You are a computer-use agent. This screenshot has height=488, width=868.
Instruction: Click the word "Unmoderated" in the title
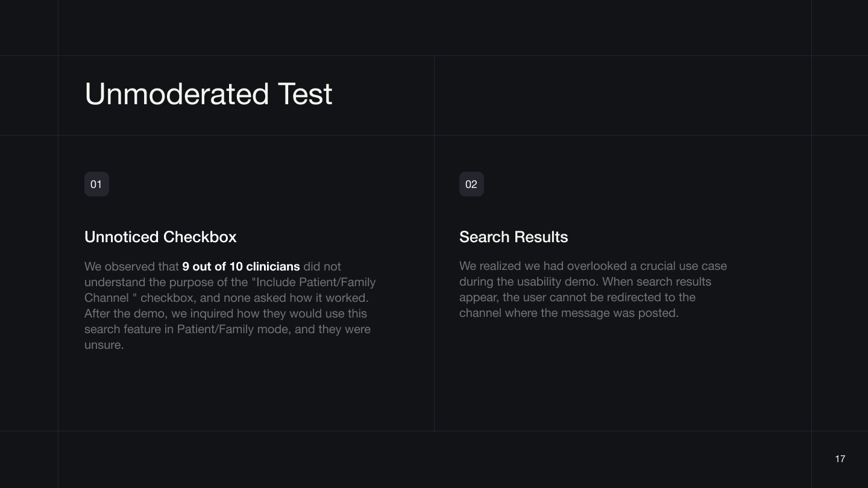[177, 95]
